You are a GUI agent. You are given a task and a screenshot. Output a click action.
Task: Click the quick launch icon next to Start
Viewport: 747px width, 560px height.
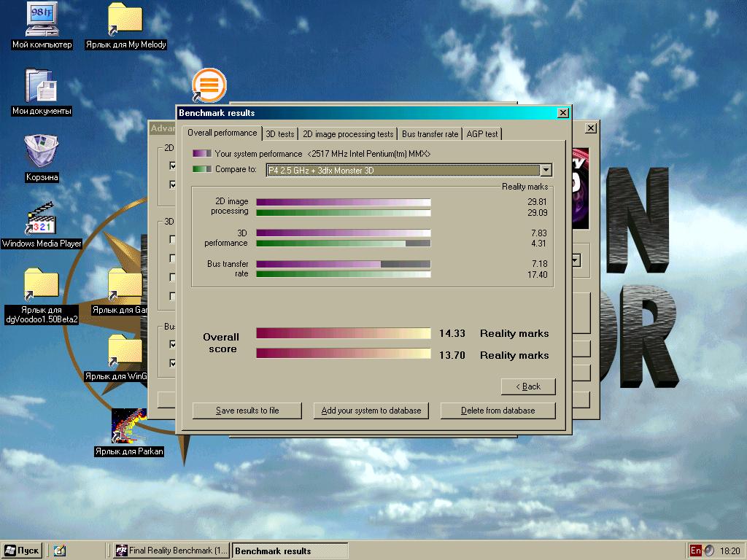[x=60, y=551]
